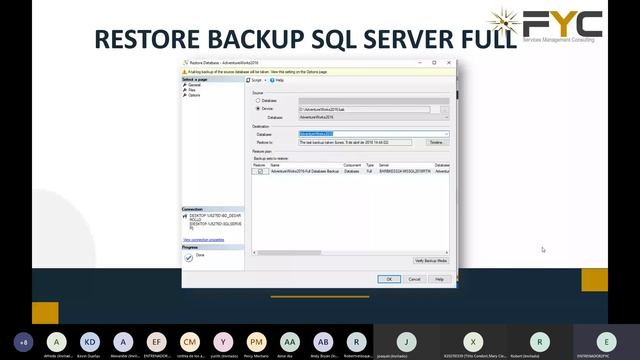Select Kevin Dueñas KD avatar

pyautogui.click(x=90, y=342)
